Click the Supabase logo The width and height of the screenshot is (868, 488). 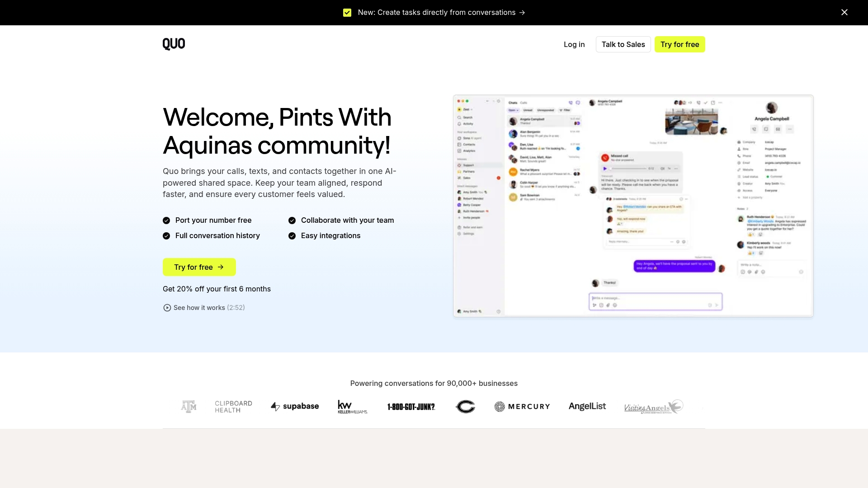coord(295,407)
